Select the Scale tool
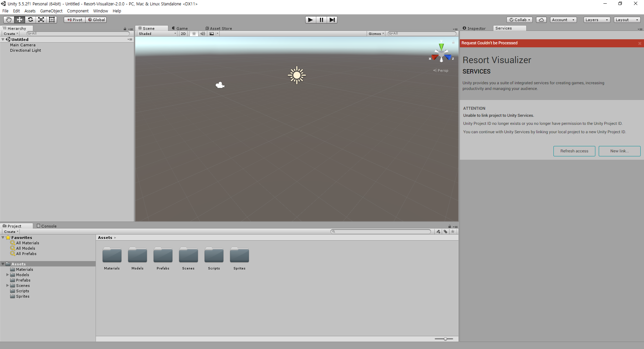This screenshot has height=349, width=644. 41,20
